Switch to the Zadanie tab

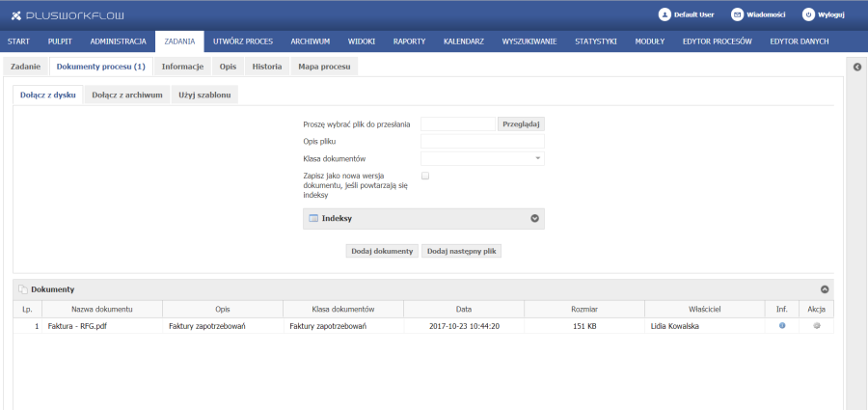tap(25, 67)
